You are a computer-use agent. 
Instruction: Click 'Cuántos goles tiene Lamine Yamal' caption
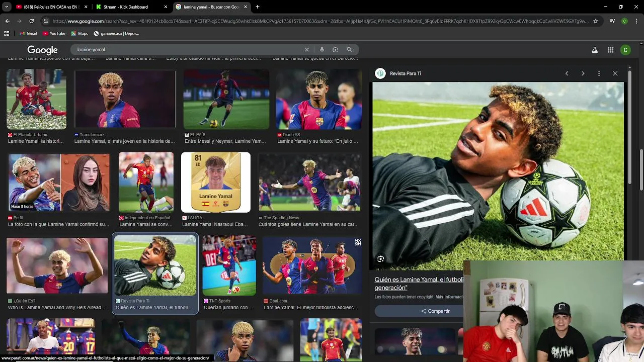[x=308, y=224]
